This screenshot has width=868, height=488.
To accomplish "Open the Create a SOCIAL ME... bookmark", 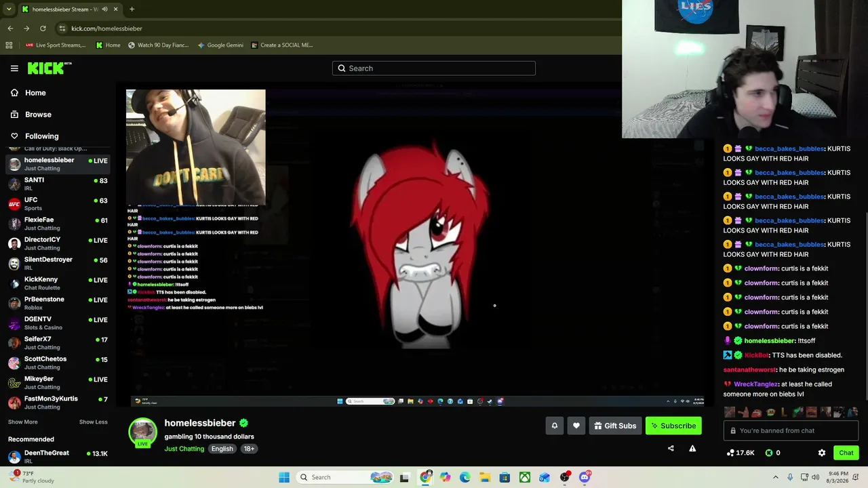I will [282, 45].
